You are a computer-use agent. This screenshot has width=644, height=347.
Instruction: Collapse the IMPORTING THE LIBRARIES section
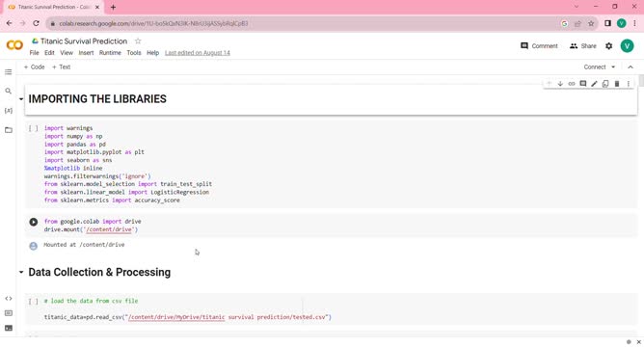(x=21, y=99)
